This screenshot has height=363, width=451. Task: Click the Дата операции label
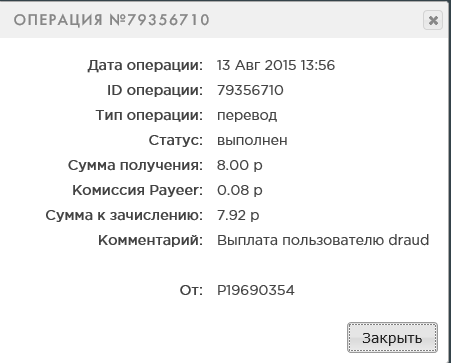coord(145,65)
